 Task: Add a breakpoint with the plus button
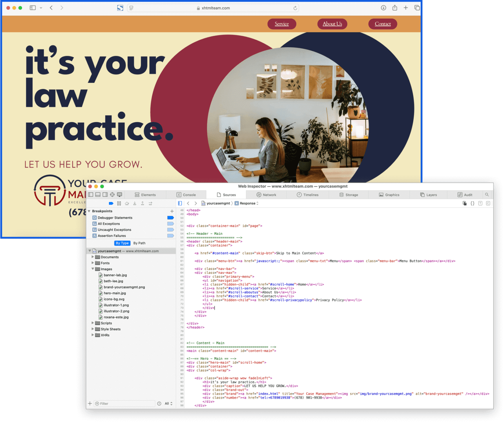(x=172, y=211)
